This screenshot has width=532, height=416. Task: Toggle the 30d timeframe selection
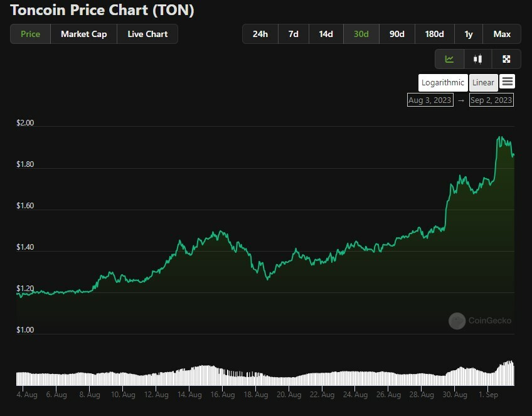361,34
